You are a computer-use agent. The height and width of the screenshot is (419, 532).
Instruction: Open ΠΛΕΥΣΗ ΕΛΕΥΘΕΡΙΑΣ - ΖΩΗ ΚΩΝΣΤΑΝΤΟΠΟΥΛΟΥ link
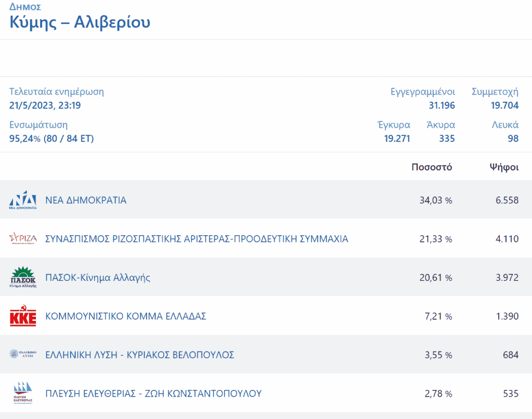(153, 394)
